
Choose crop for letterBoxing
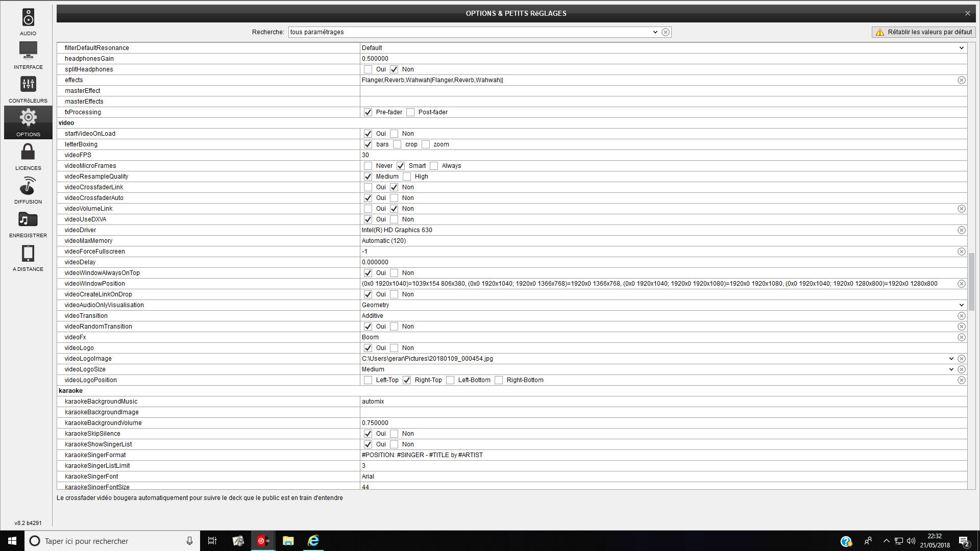point(397,144)
